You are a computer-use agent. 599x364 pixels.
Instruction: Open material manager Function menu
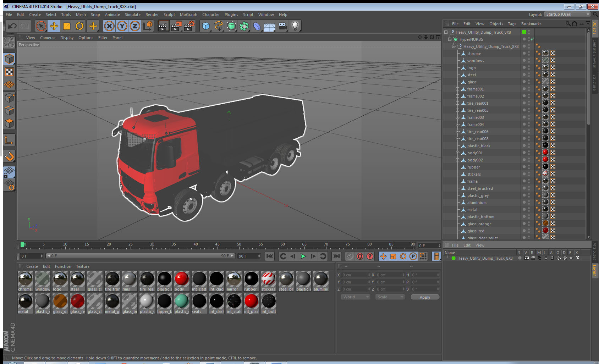point(63,266)
